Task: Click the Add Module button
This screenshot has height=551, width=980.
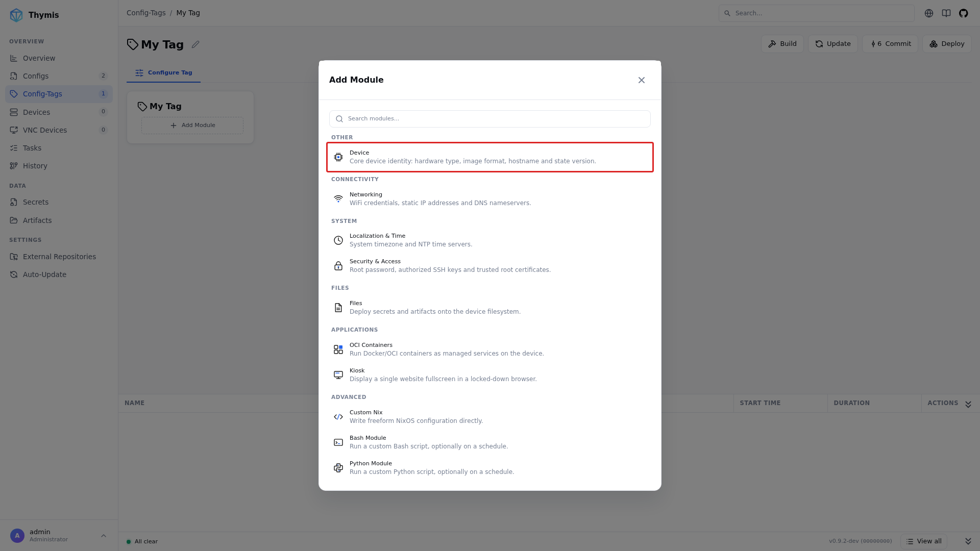Action: click(x=192, y=126)
